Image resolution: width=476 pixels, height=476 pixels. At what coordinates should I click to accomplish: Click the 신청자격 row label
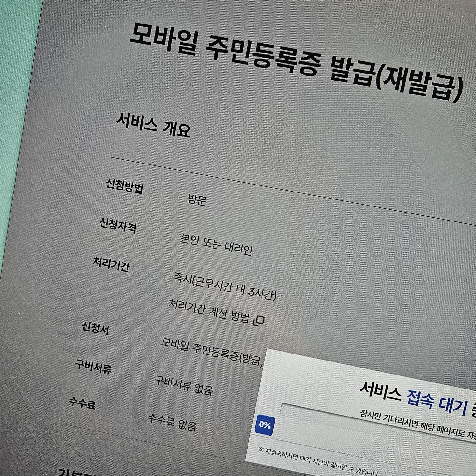click(118, 225)
